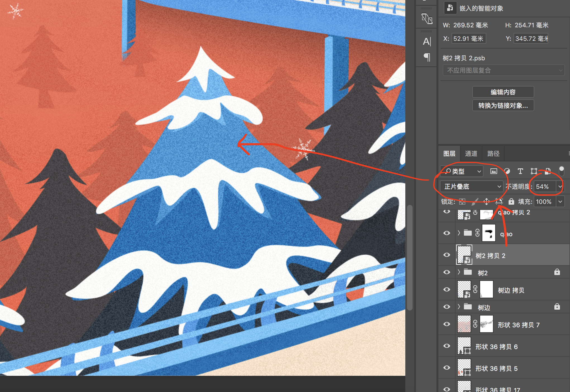The image size is (570, 392).
Task: Click the lock all padlock icon
Action: 511,201
